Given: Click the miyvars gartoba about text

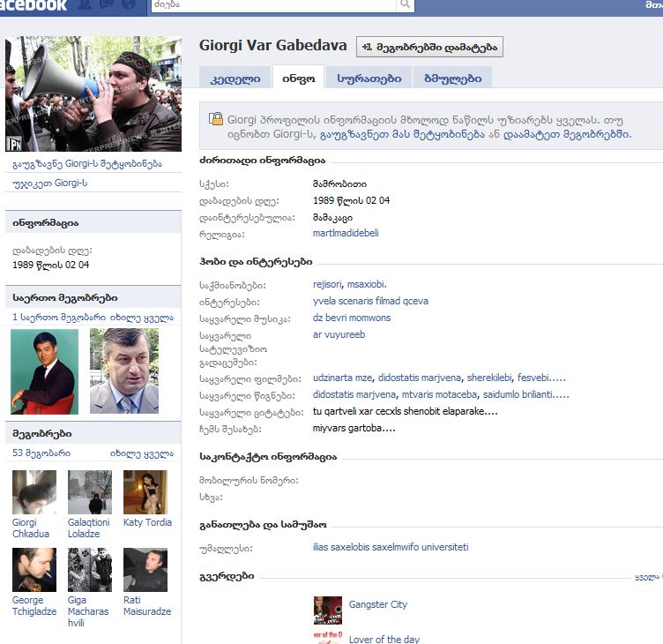Looking at the screenshot, I should pyautogui.click(x=354, y=428).
